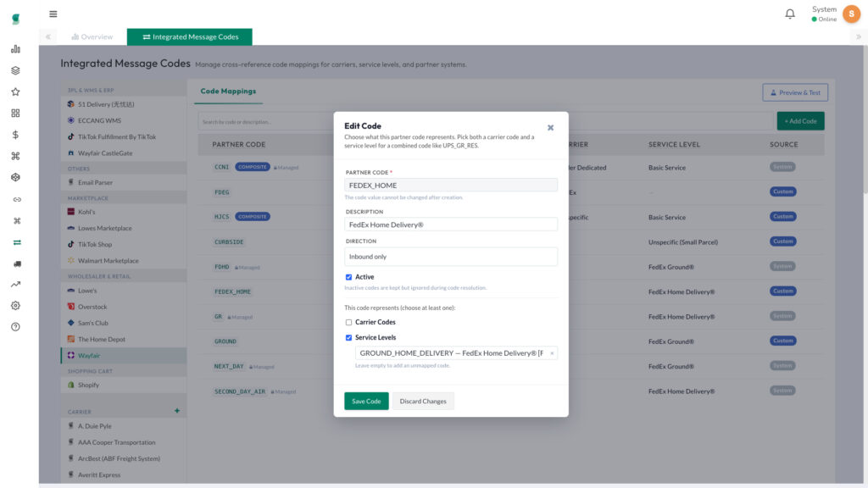Clear the selected service level value
The image size is (868, 488).
(552, 353)
